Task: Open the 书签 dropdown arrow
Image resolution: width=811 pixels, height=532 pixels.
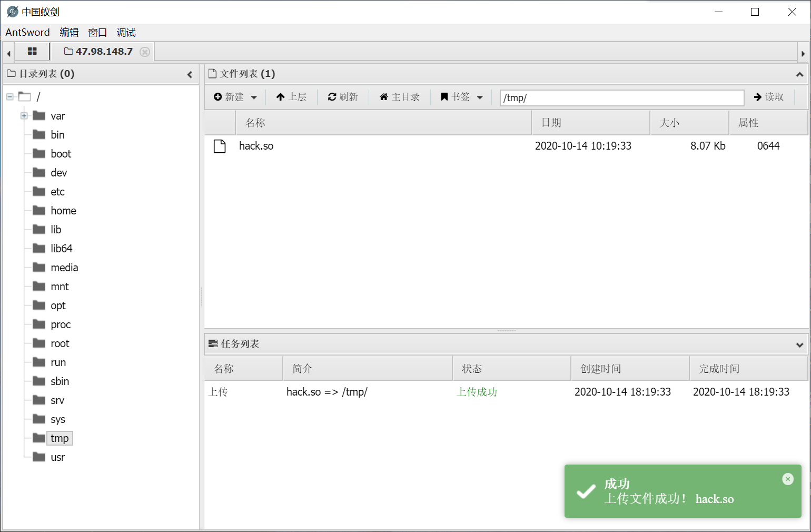Action: click(x=480, y=97)
